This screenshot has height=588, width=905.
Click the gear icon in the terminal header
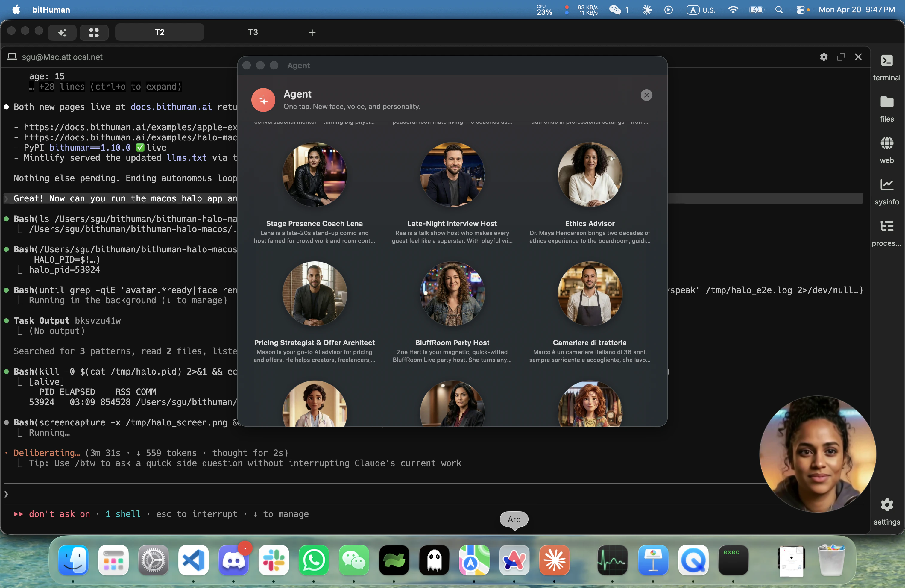point(824,57)
